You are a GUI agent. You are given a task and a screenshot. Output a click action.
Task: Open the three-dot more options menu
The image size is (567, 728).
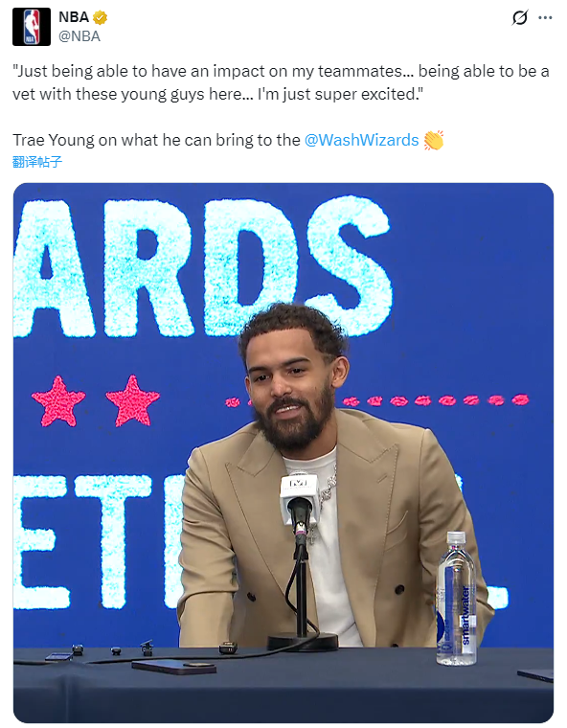pyautogui.click(x=545, y=17)
